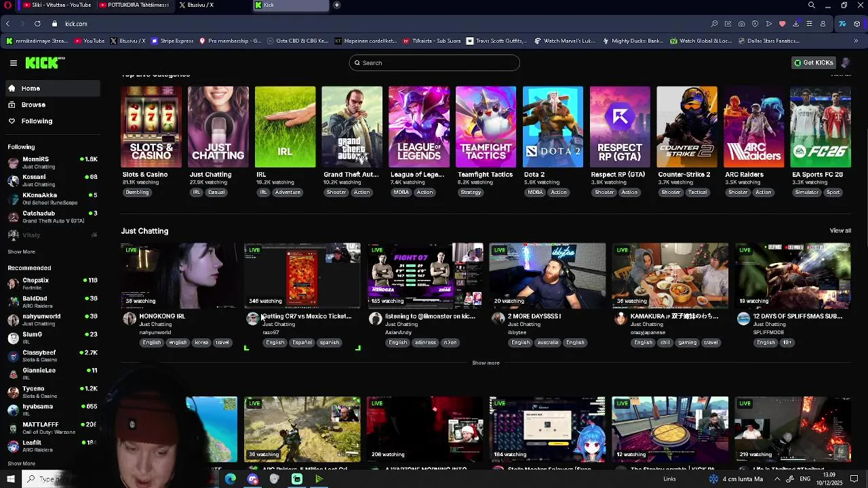Click the korea tag under HONGKONG IRL
The width and height of the screenshot is (868, 488).
tap(201, 343)
